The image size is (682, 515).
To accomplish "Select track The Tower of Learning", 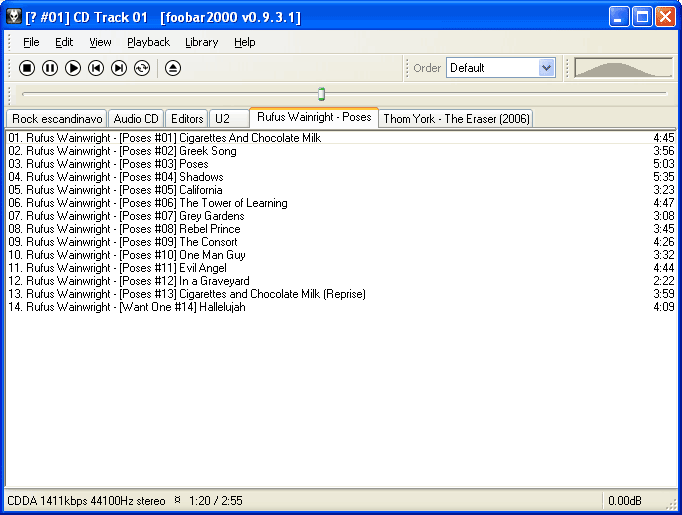I will (341, 203).
